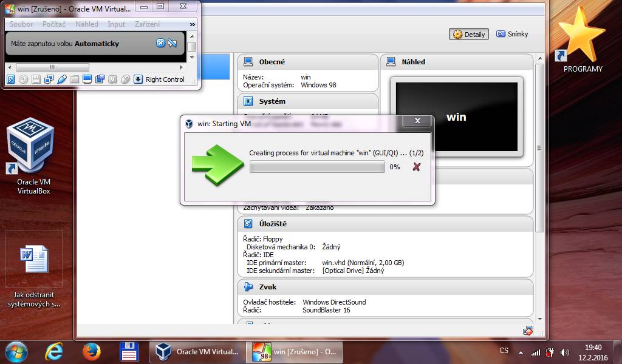
Task: Open the Počítač menu in the VM window
Action: [54, 24]
